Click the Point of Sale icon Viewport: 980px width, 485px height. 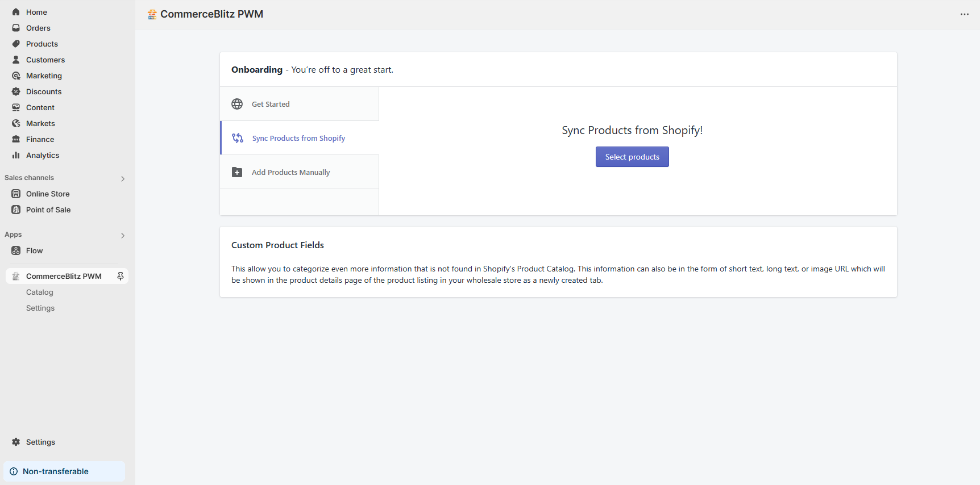(x=16, y=210)
